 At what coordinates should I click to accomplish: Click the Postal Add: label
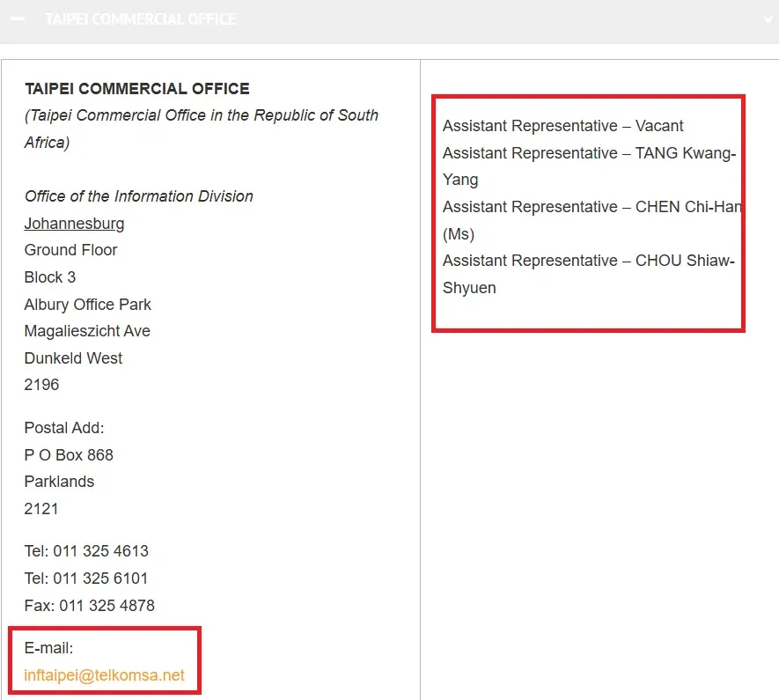(x=64, y=428)
